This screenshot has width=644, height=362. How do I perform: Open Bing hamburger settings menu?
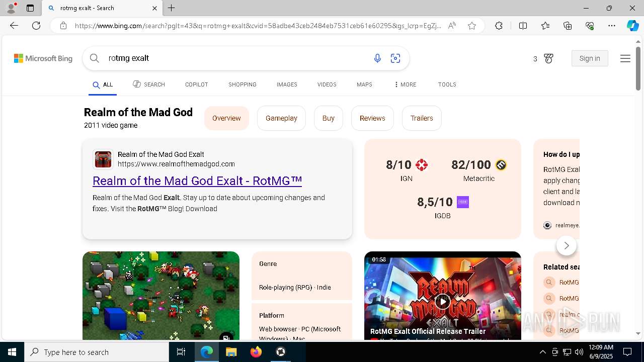[x=625, y=58]
